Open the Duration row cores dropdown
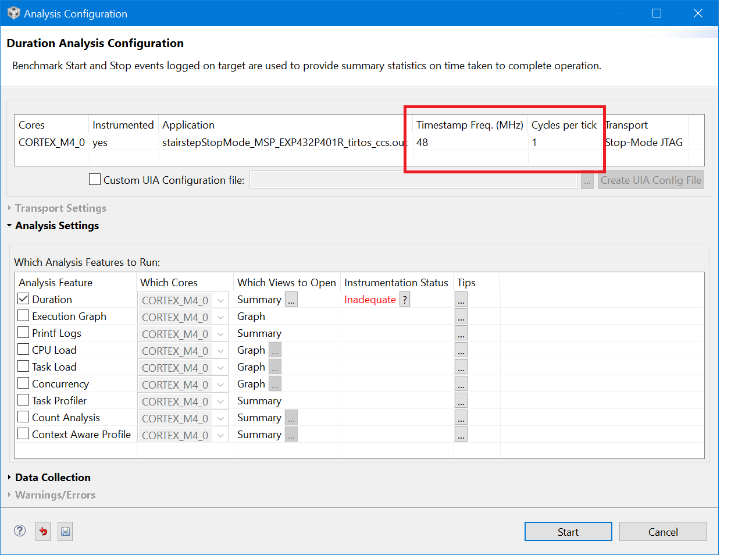The height and width of the screenshot is (555, 756). point(220,300)
